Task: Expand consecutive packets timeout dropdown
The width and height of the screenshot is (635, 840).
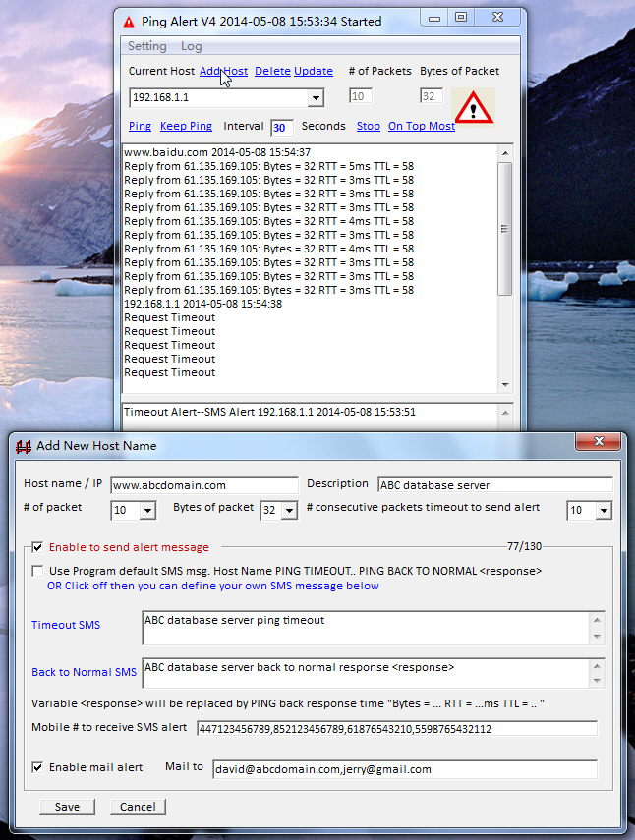Action: pyautogui.click(x=604, y=511)
